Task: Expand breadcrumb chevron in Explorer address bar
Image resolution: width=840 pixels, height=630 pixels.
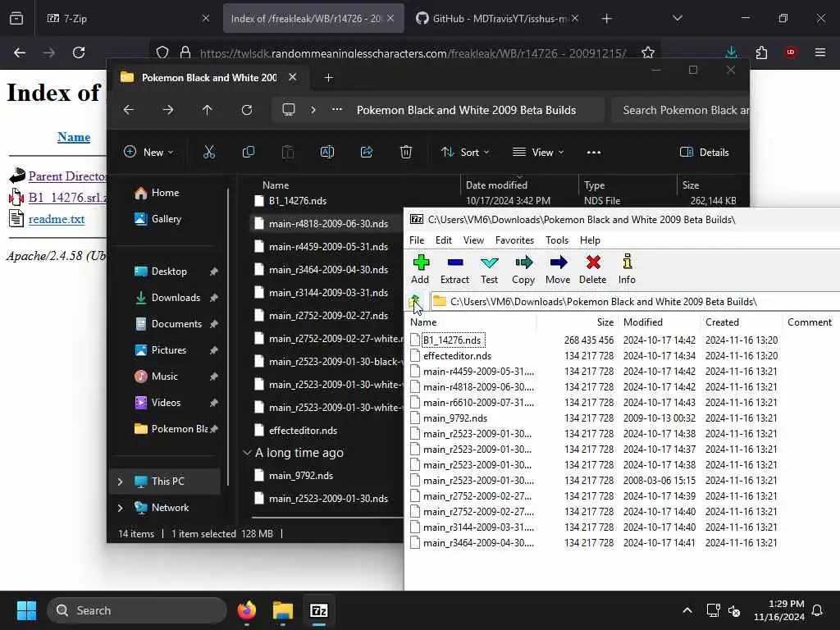Action: 313,110
